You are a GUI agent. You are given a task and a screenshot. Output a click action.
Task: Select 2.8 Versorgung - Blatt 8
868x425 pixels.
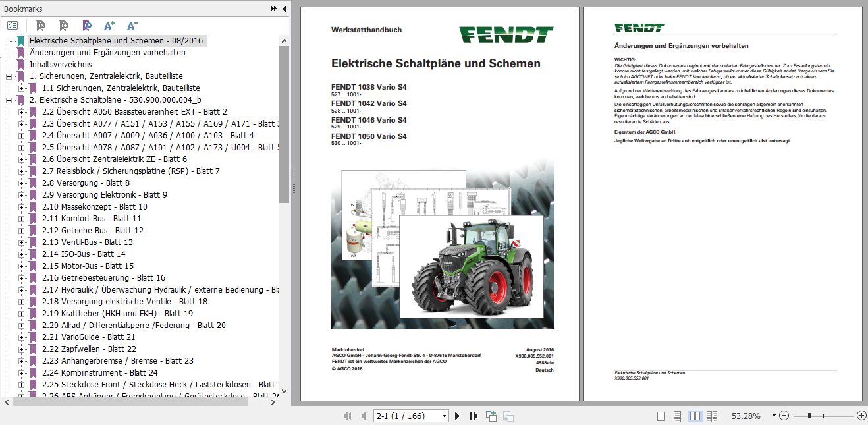(86, 183)
